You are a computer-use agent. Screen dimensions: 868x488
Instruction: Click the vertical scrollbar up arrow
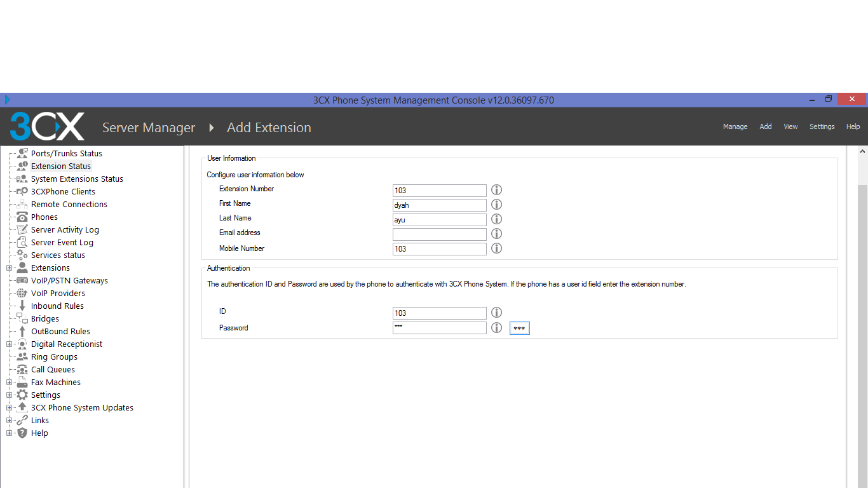(862, 152)
